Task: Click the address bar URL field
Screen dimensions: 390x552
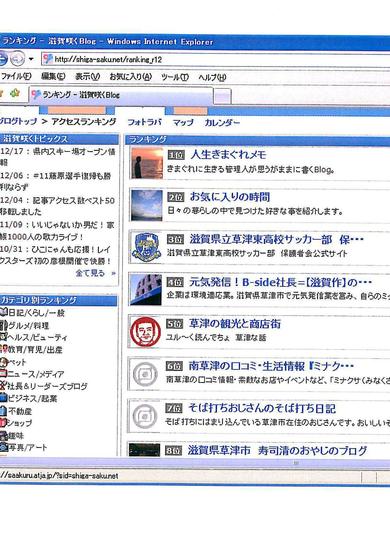Action: pos(215,59)
